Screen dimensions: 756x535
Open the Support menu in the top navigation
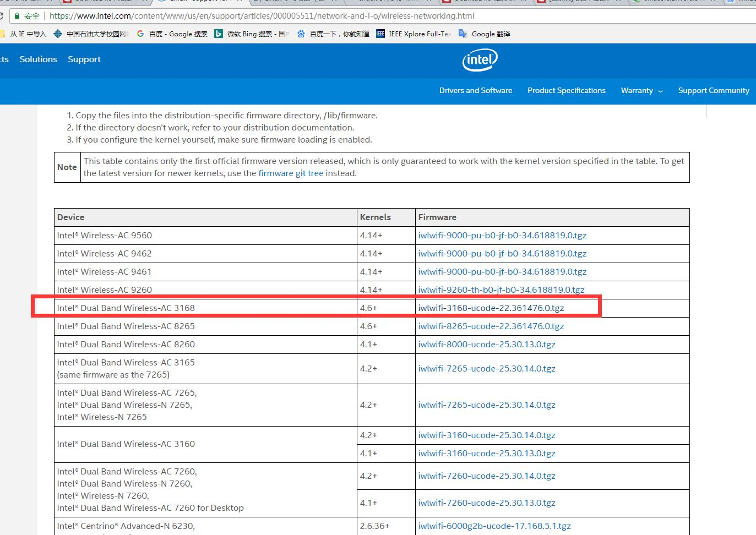click(84, 59)
